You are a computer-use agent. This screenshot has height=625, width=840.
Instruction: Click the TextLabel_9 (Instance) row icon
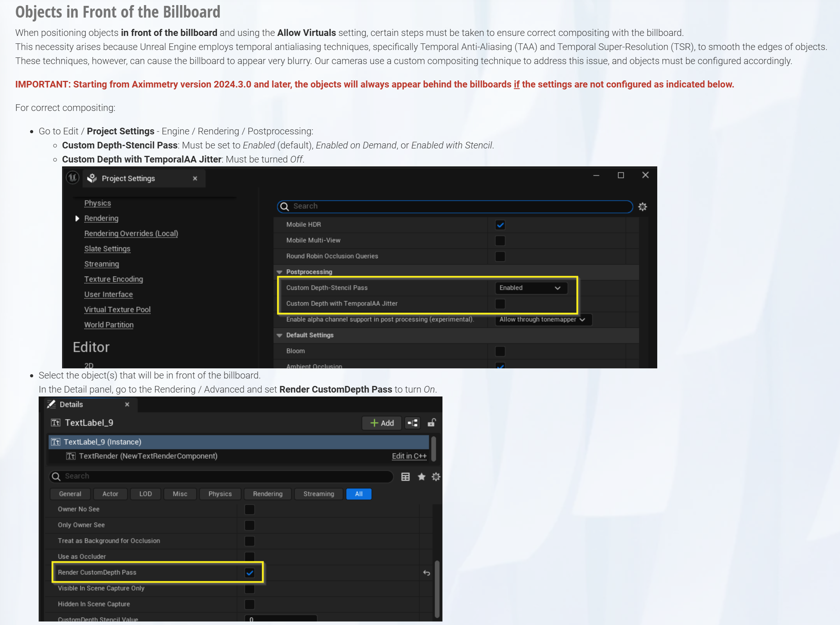coord(55,442)
